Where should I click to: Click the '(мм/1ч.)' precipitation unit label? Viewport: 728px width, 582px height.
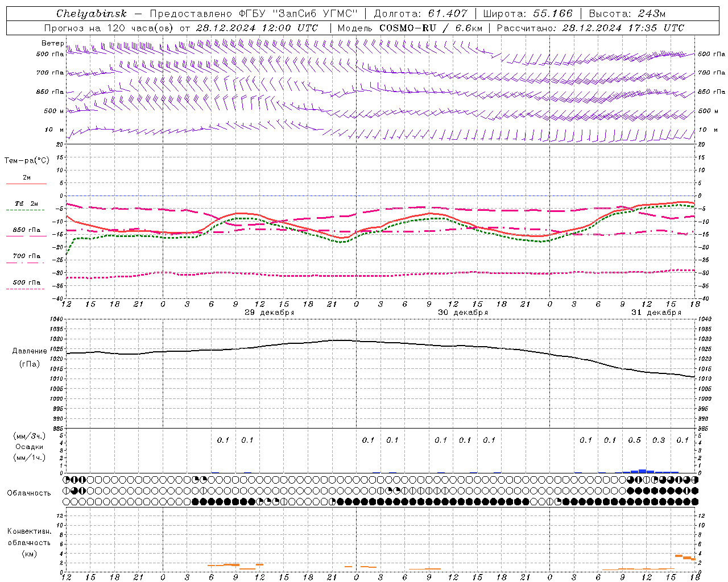[29, 458]
